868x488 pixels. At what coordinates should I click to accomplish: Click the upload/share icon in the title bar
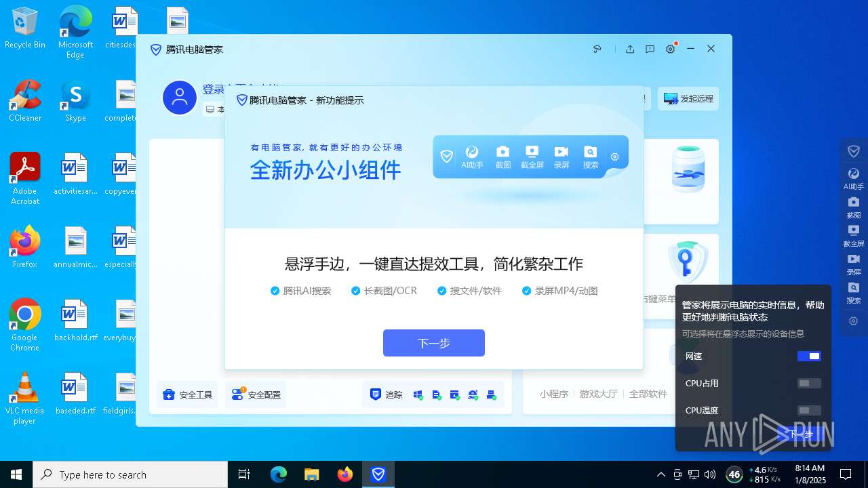coord(630,49)
